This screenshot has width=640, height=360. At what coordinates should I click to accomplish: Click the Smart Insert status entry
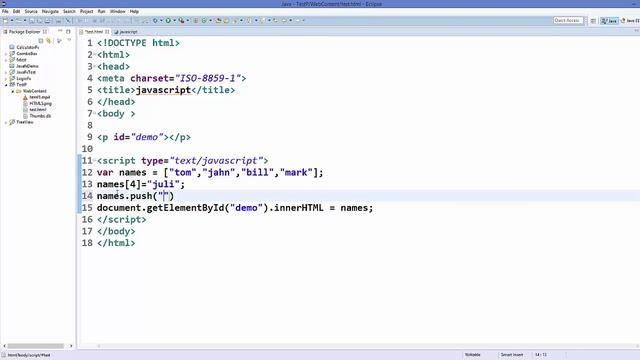click(x=512, y=355)
